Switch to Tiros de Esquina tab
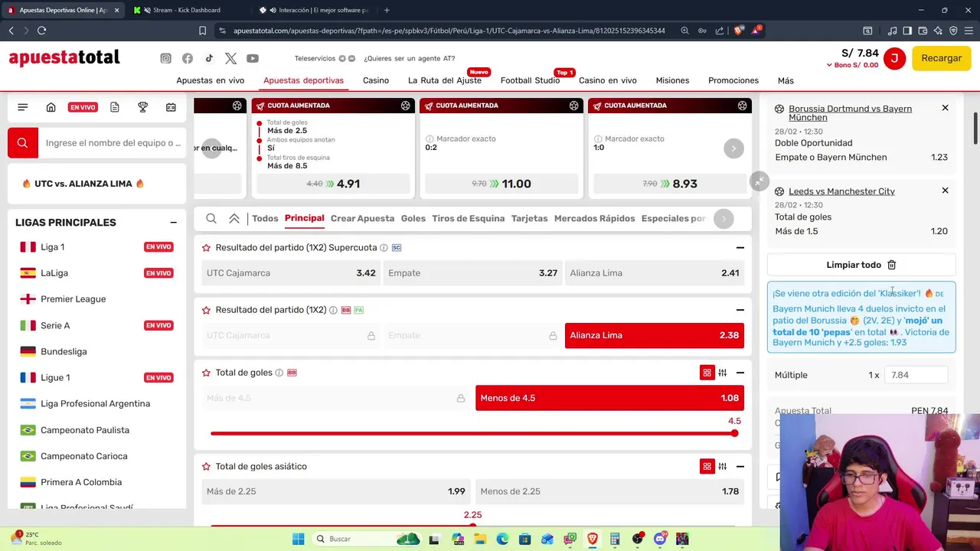 [468, 219]
